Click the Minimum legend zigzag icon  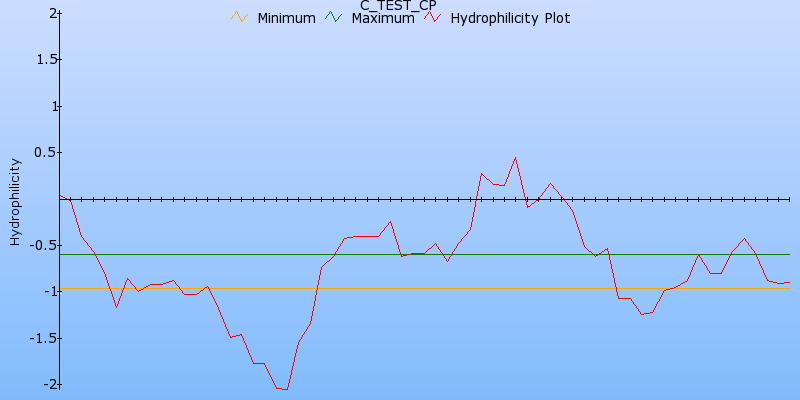(x=239, y=17)
